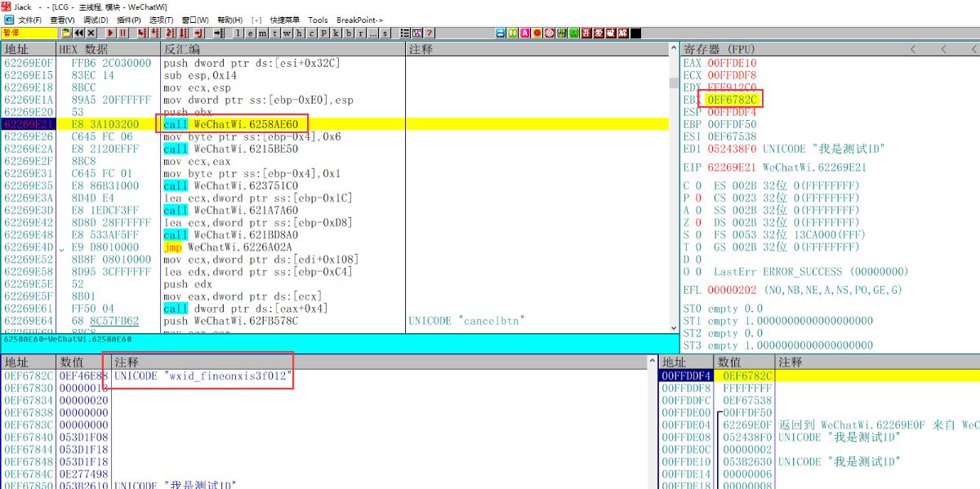Click leftmost chevron in registers header
Image resolution: width=980 pixels, height=489 pixels.
click(x=913, y=50)
